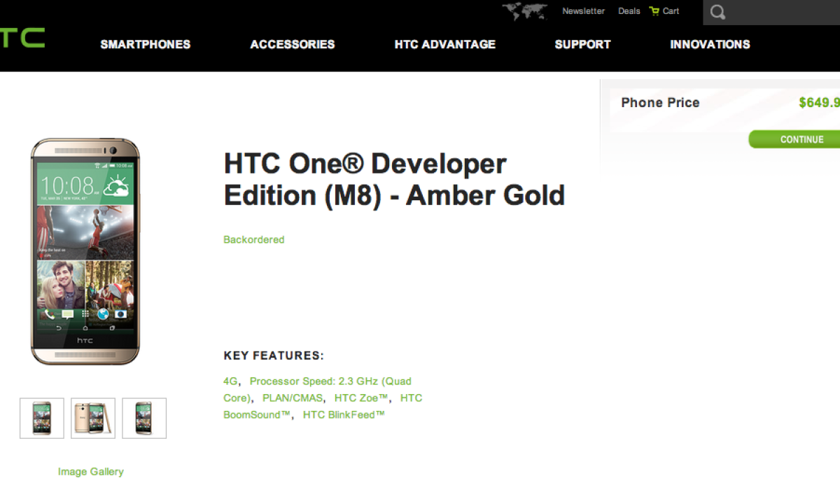Click the HTC Zoe feature link
Viewport: 840px width, 504px height.
pos(361,398)
